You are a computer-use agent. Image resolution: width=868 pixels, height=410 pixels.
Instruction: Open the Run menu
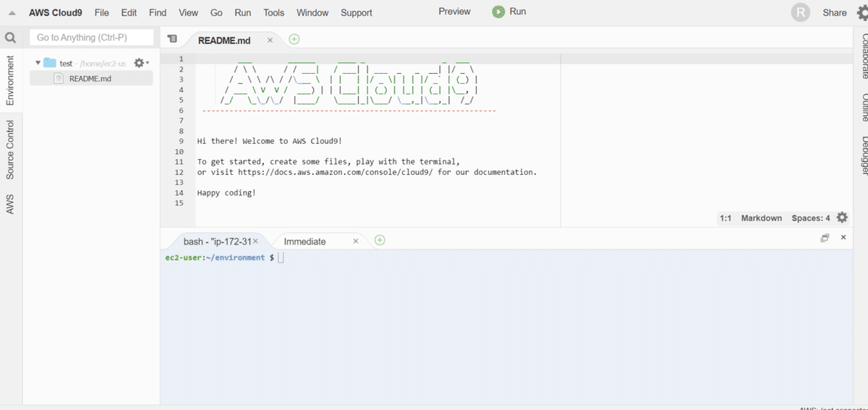[x=243, y=12]
